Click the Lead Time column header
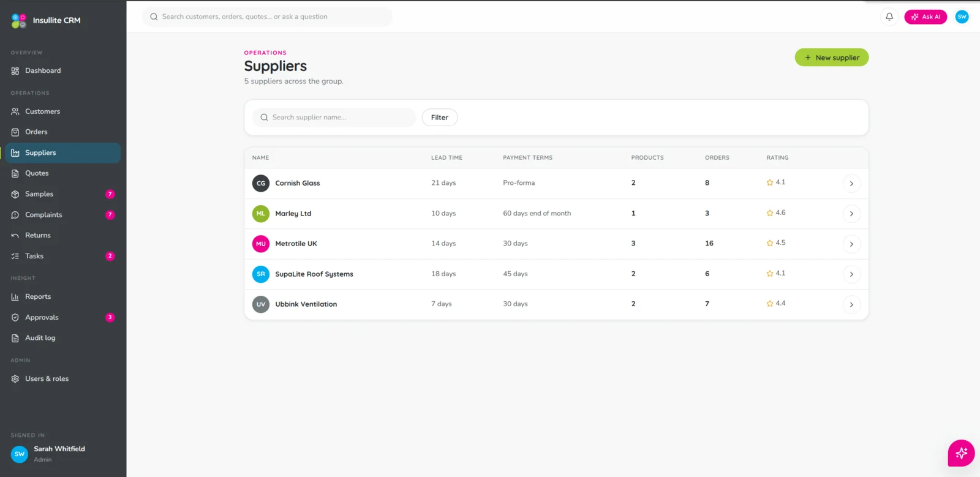The height and width of the screenshot is (477, 980). click(447, 158)
